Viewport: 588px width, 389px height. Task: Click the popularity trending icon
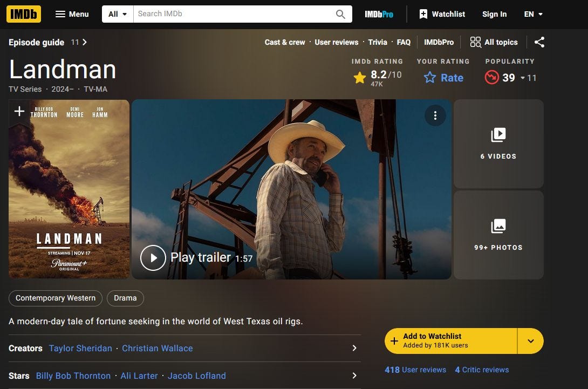[x=491, y=78]
